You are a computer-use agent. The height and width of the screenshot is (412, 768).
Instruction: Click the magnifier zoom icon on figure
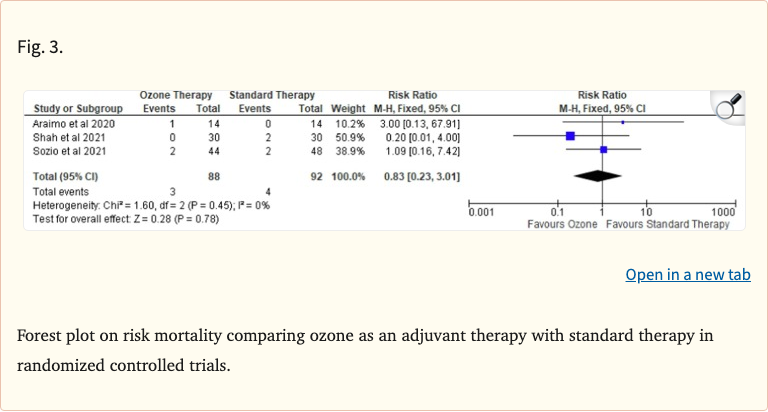pyautogui.click(x=728, y=103)
